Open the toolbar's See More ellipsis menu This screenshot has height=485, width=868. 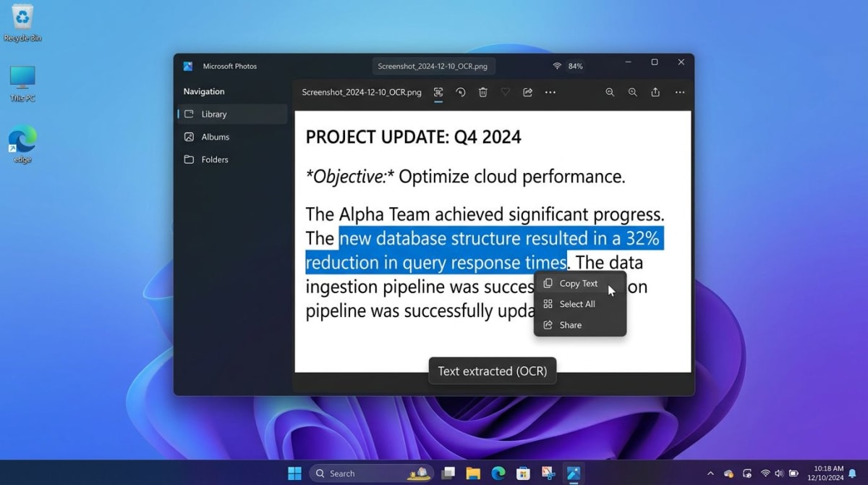click(x=551, y=92)
